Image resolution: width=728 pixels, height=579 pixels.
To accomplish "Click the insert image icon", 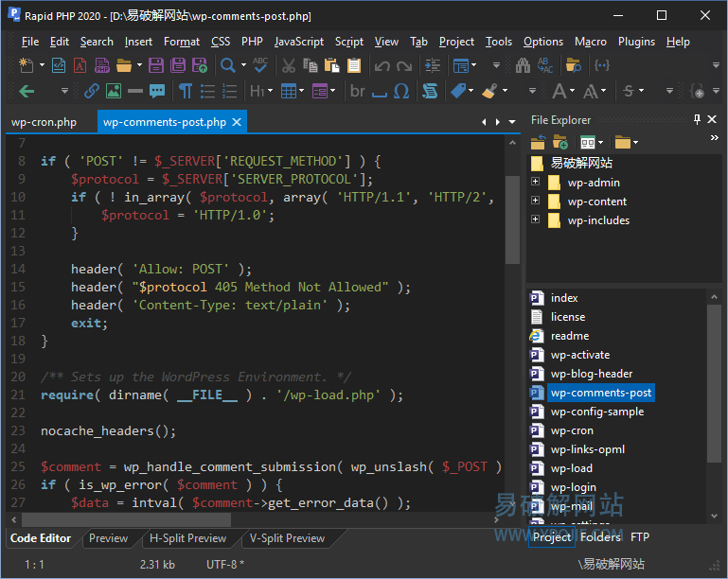I will (114, 91).
